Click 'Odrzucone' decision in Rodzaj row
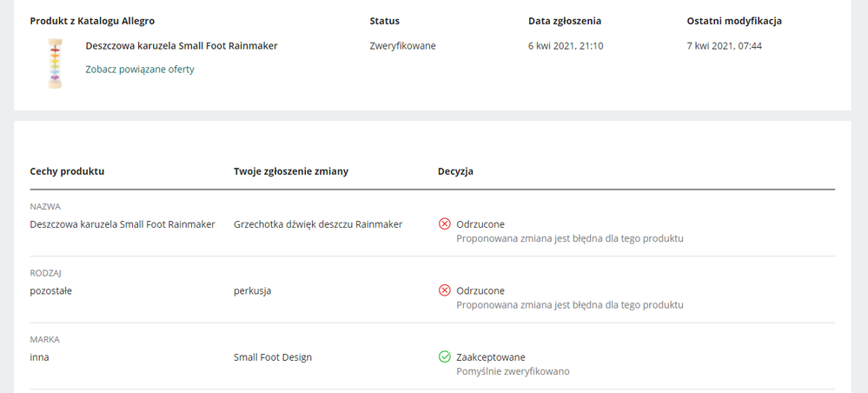The height and width of the screenshot is (393, 868). point(480,290)
